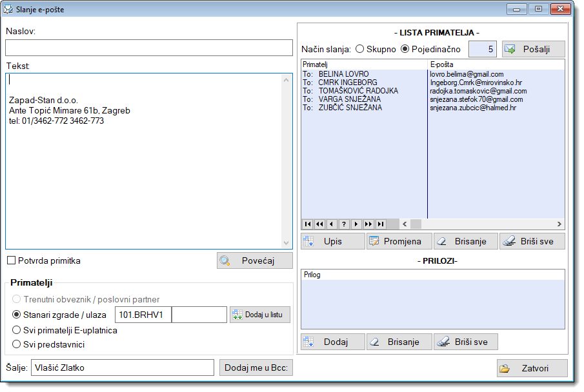Click Brisanje under the recipient list

pos(465,241)
